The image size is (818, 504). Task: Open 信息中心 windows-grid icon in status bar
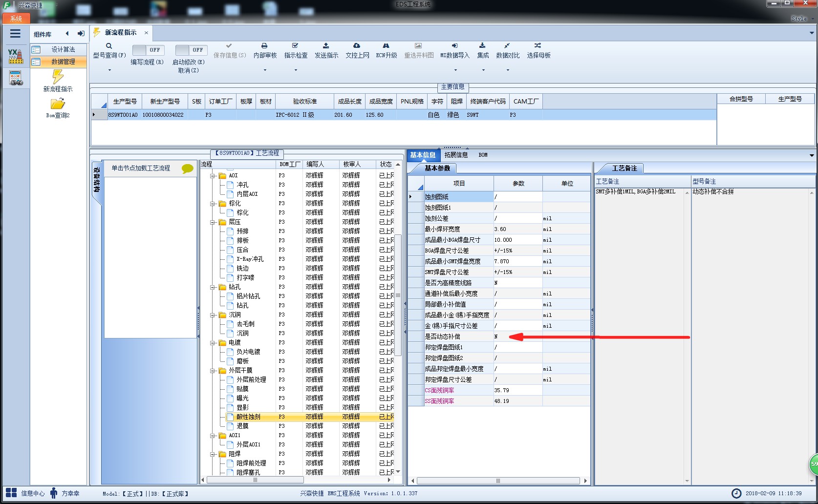click(11, 493)
